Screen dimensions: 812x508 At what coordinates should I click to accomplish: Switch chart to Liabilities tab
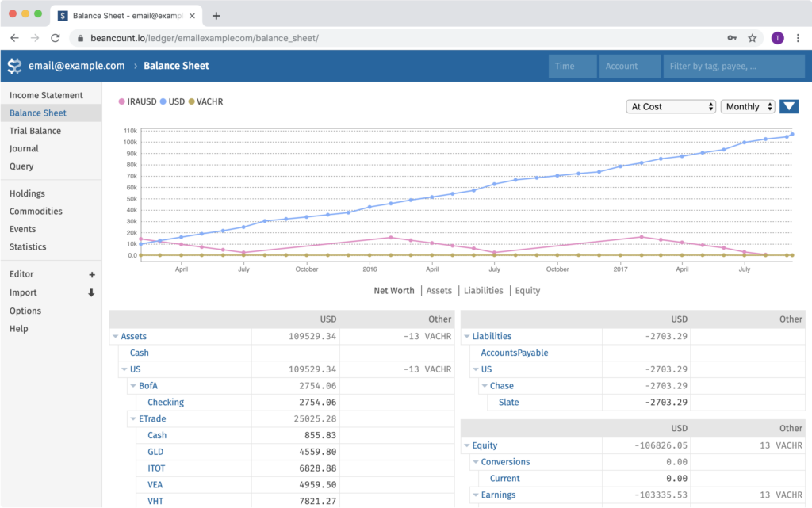pos(483,291)
